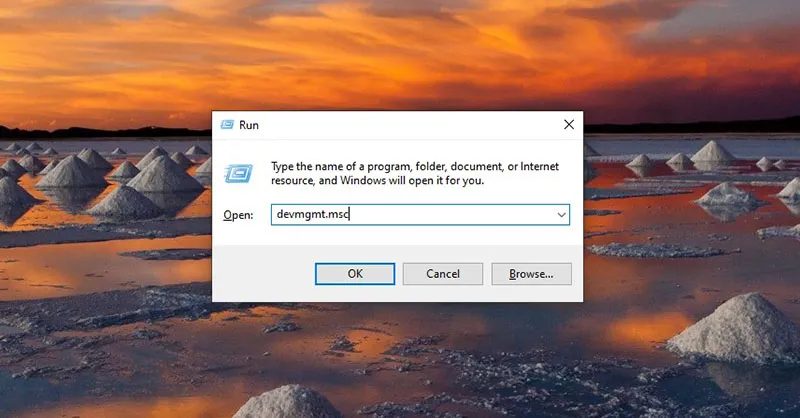Click the large Run program icon

(238, 174)
